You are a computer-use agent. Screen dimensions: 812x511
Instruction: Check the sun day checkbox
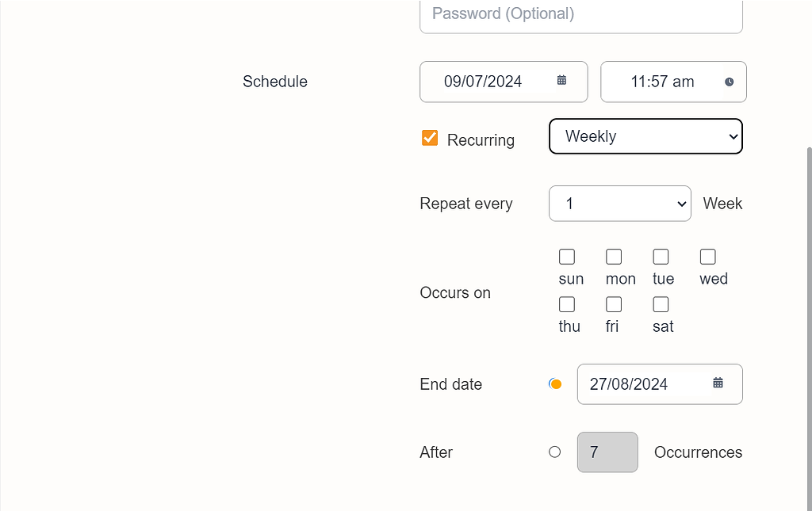point(567,257)
